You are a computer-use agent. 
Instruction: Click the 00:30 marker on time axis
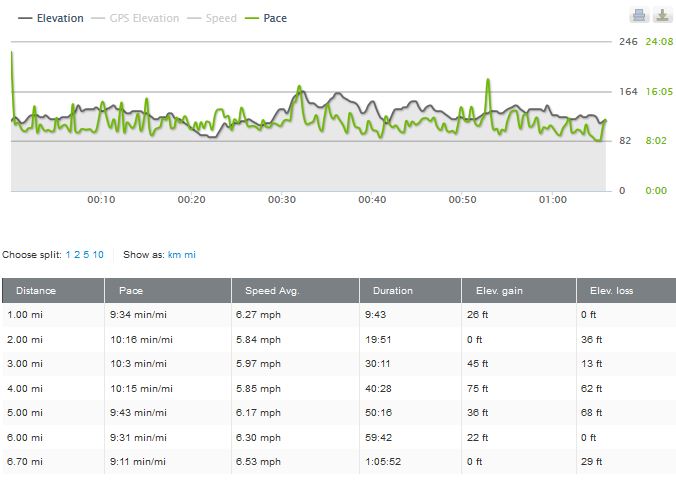[x=282, y=200]
